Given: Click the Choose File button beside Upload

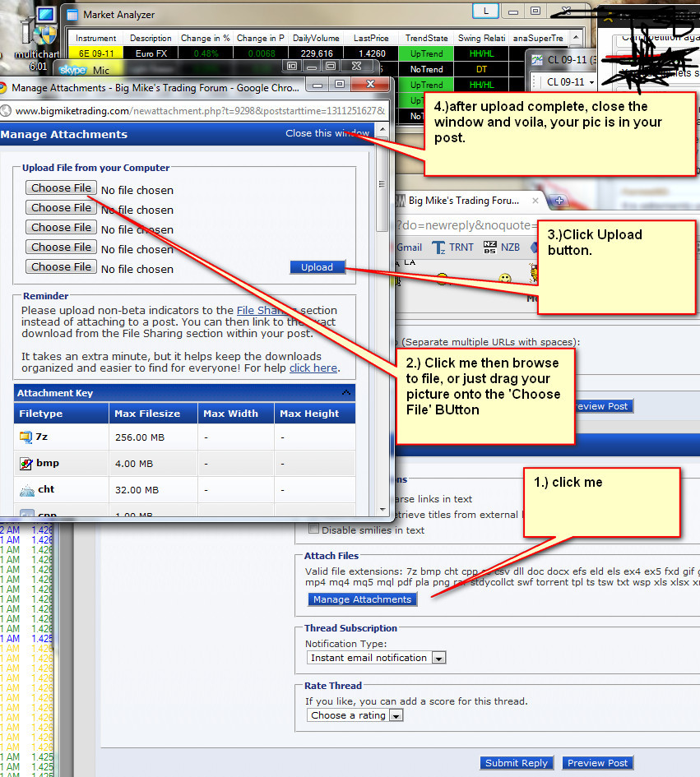Looking at the screenshot, I should [x=61, y=266].
